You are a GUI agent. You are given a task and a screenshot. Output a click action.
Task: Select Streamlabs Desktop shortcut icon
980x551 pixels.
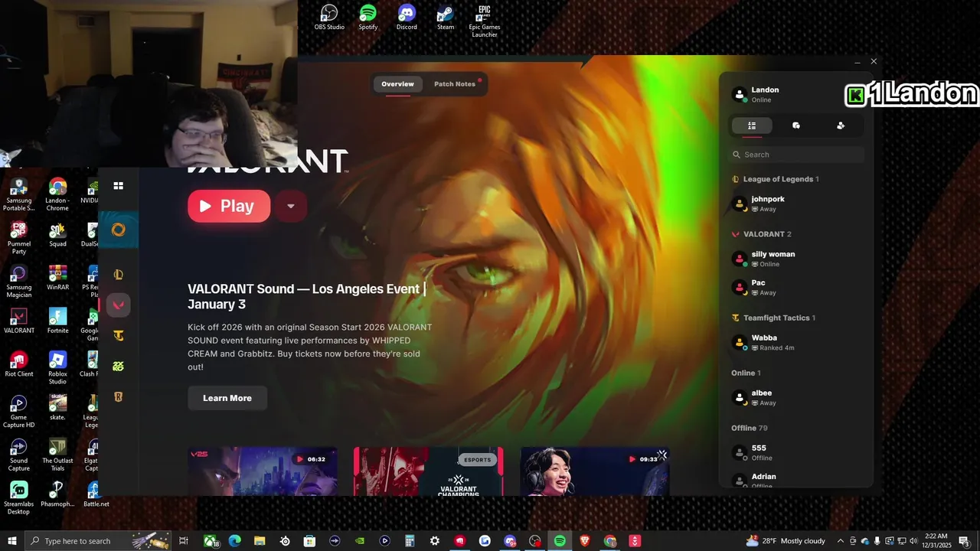click(x=18, y=498)
